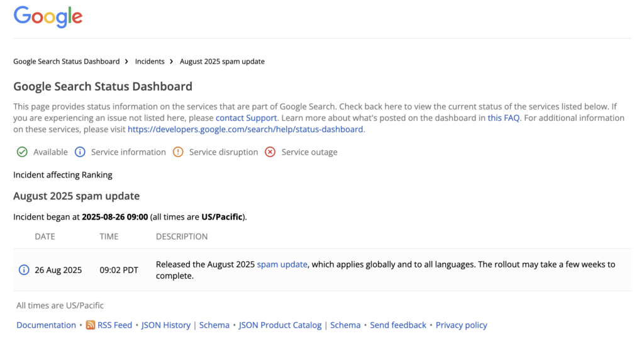Click the Google logo
The image size is (644, 353).
point(48,17)
